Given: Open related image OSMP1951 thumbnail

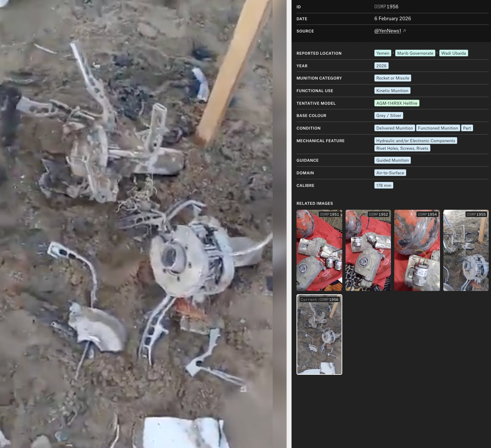Looking at the screenshot, I should (x=319, y=251).
